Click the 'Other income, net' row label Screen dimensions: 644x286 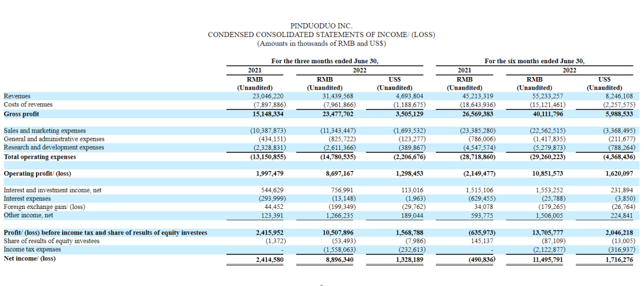[29, 215]
